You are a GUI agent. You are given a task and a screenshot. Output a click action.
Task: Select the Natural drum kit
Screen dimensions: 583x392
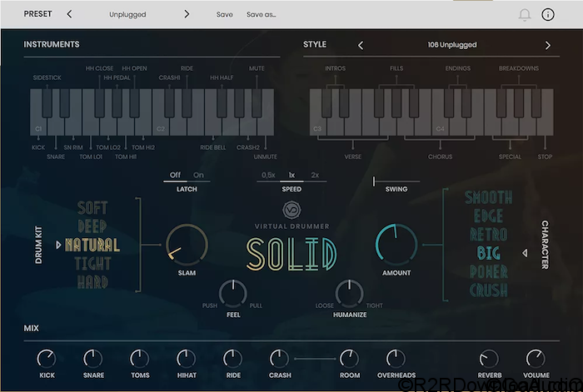92,245
